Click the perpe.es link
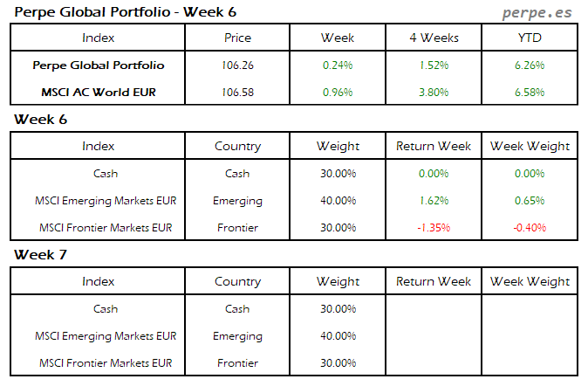The image size is (588, 386). 539,13
